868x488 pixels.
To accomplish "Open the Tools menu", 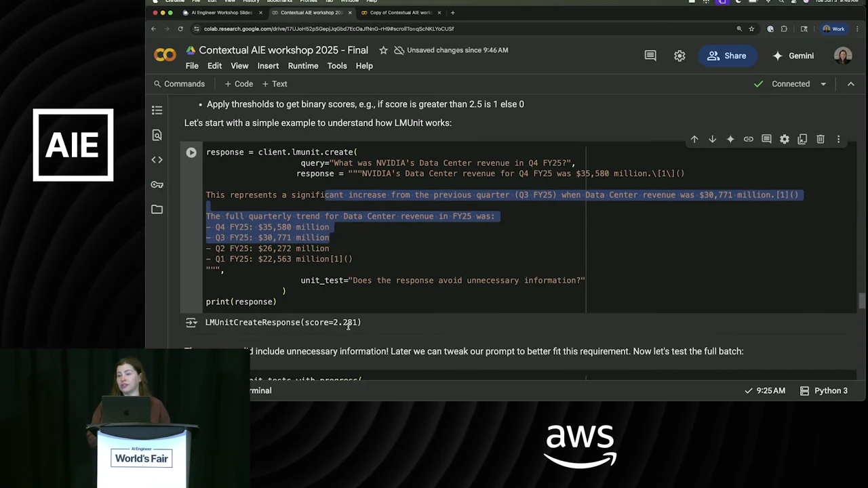I will pyautogui.click(x=337, y=66).
